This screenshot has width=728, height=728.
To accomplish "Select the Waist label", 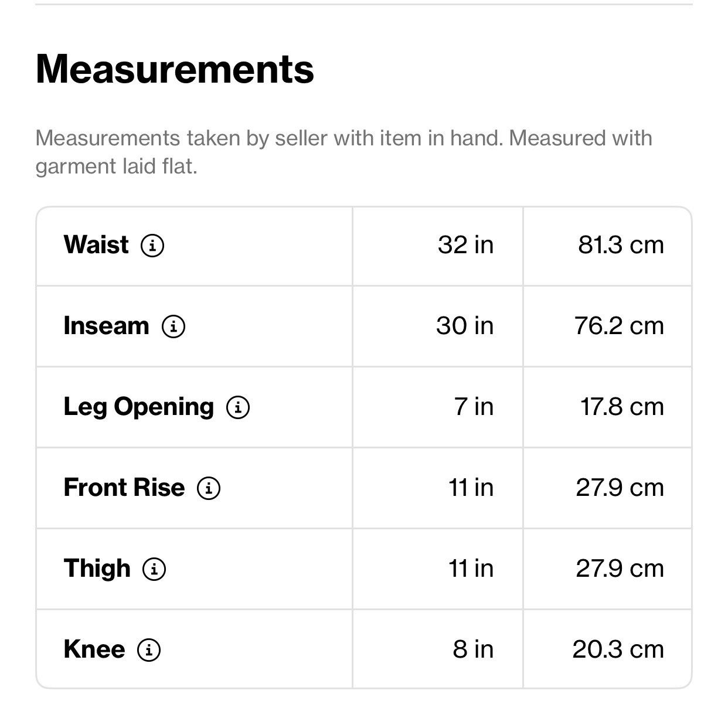I will [x=96, y=244].
